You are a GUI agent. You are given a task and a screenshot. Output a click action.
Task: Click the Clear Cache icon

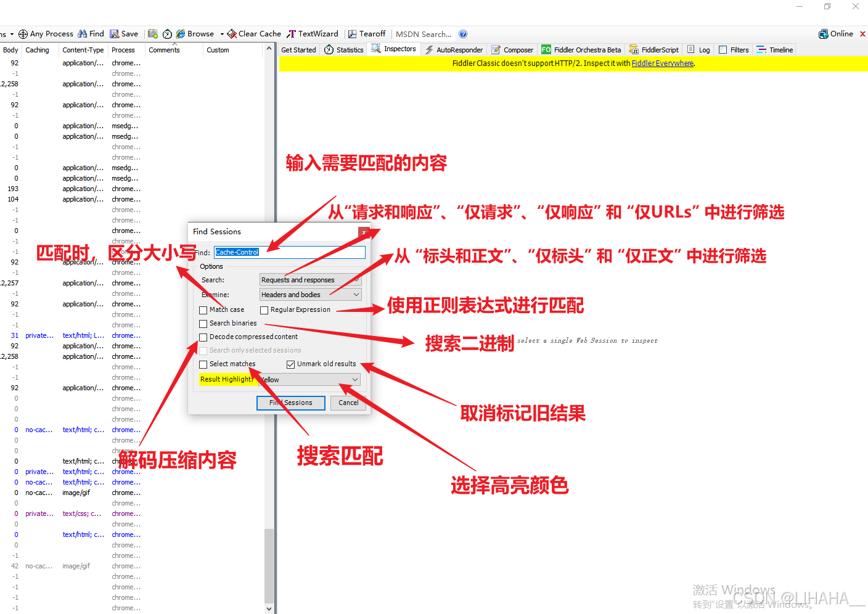point(232,34)
